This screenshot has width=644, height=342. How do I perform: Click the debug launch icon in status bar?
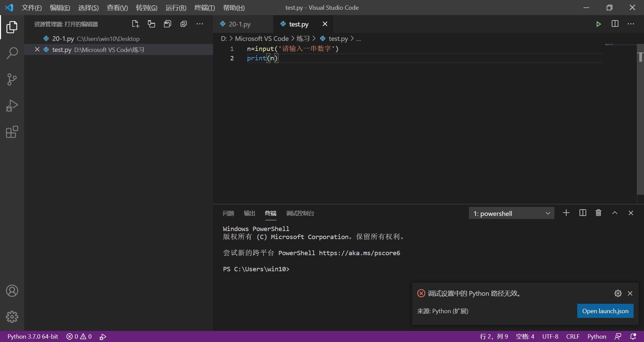103,337
